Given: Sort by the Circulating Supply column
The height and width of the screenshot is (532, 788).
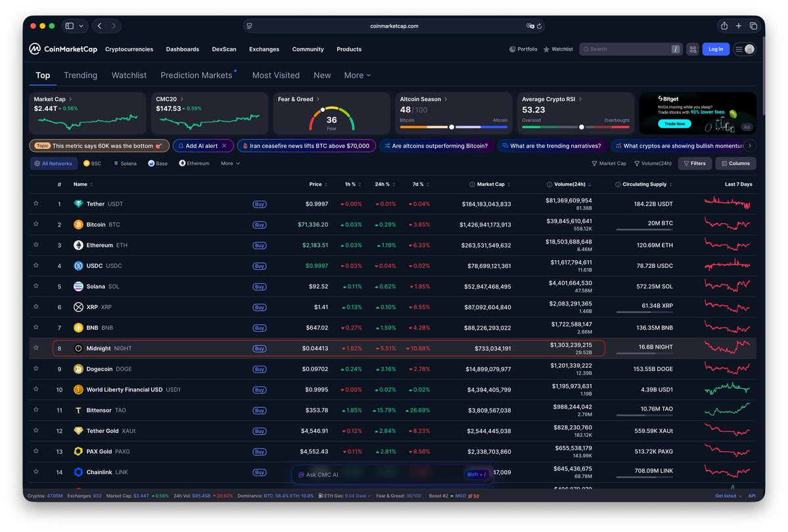Looking at the screenshot, I should (x=644, y=185).
